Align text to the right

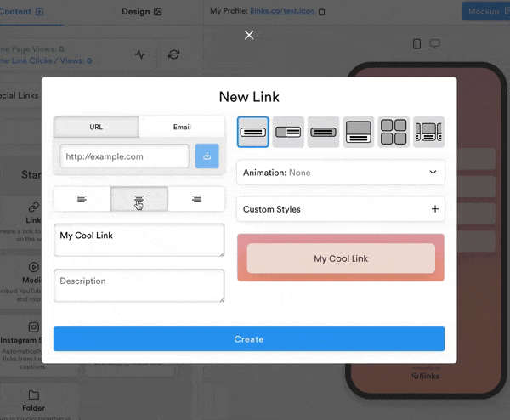coord(196,199)
